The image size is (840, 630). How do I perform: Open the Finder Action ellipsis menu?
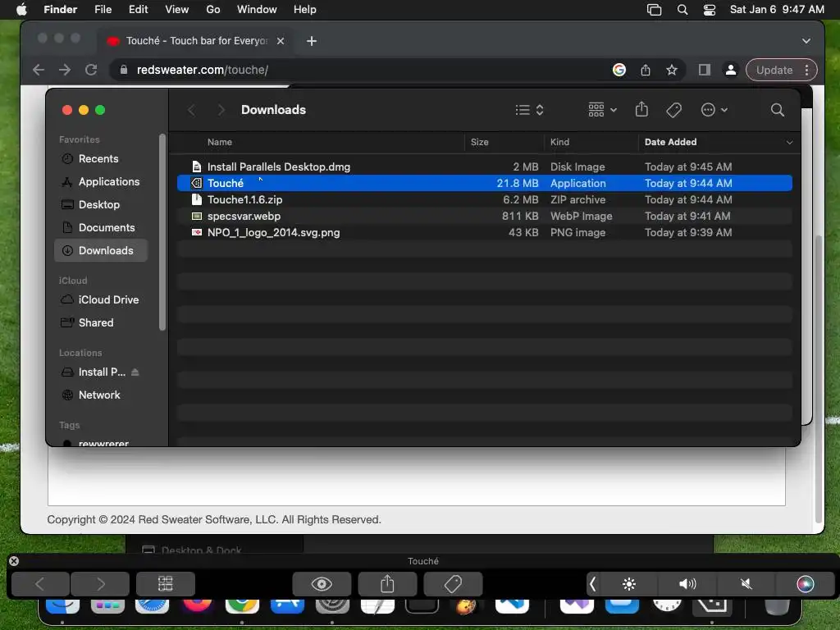click(x=714, y=110)
